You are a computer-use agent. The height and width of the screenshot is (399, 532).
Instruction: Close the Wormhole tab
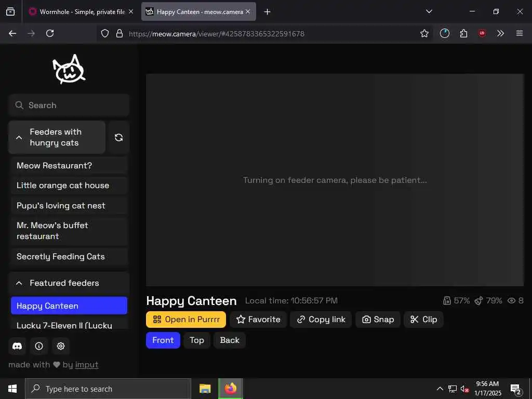coord(131,11)
